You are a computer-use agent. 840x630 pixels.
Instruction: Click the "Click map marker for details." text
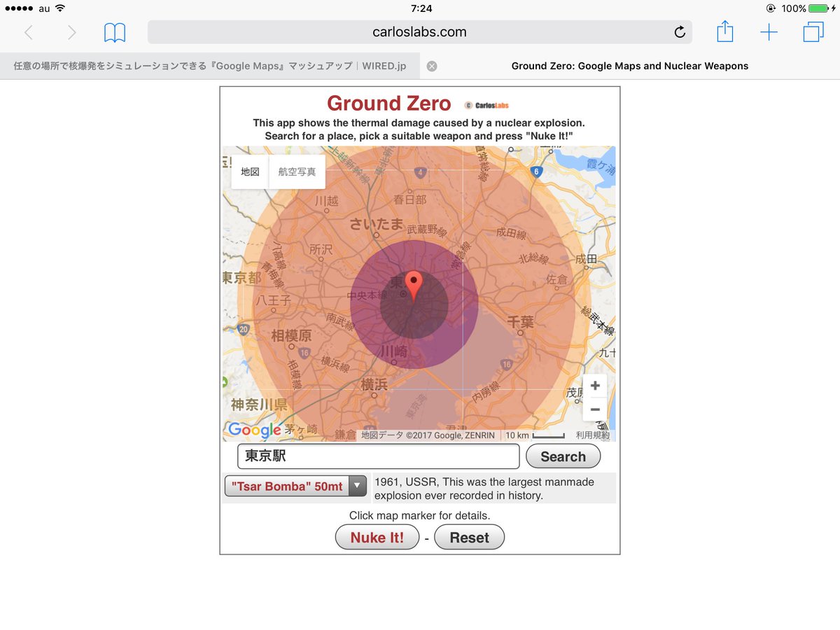(x=420, y=516)
